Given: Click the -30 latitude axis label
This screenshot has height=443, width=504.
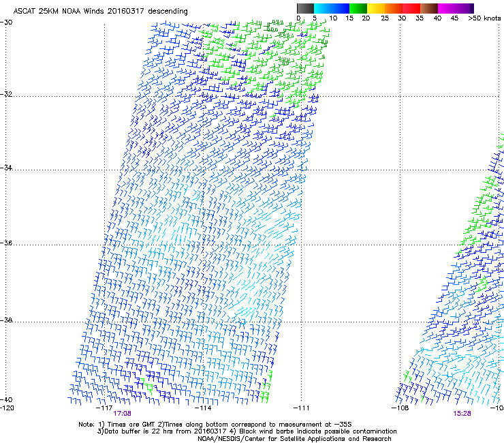Looking at the screenshot, I should coord(6,22).
